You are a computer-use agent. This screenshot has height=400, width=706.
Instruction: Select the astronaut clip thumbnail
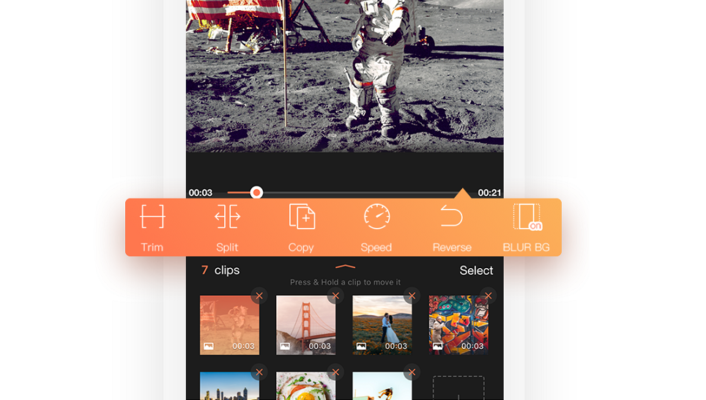pyautogui.click(x=230, y=325)
